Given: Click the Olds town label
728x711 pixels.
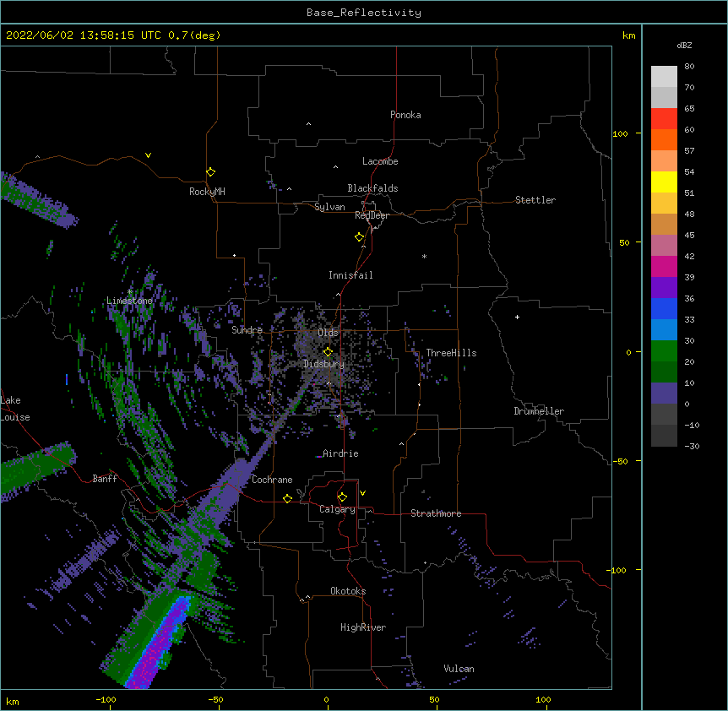Looking at the screenshot, I should pos(328,333).
